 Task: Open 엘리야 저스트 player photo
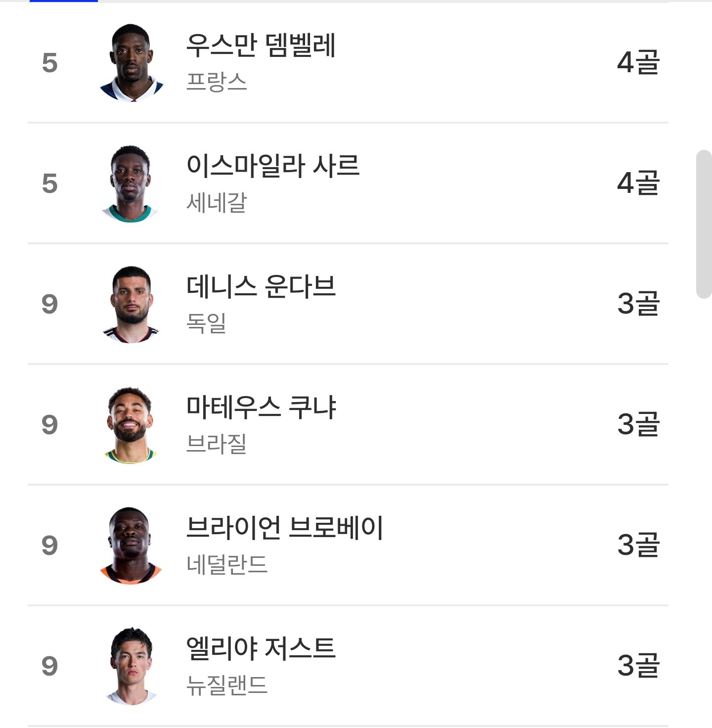click(131, 666)
